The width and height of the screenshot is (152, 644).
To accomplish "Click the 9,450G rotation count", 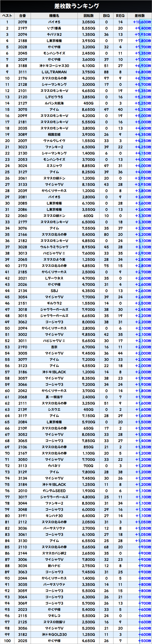I will coord(88,353).
